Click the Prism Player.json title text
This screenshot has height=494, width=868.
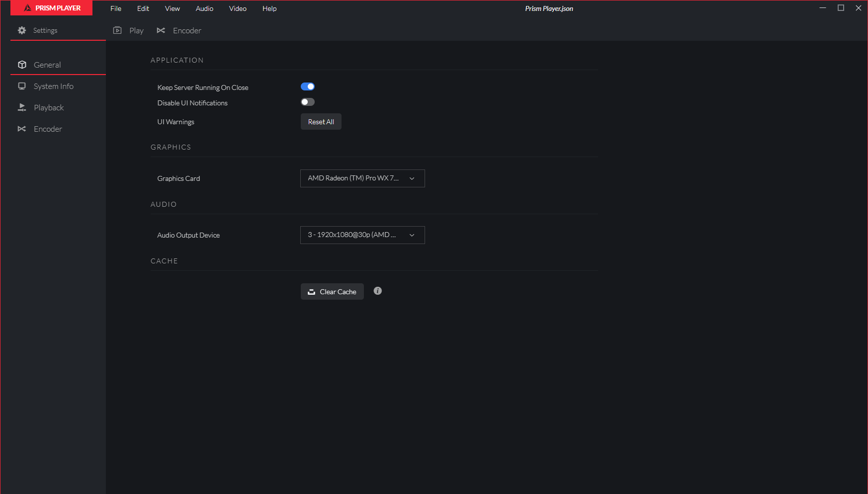[x=549, y=8]
